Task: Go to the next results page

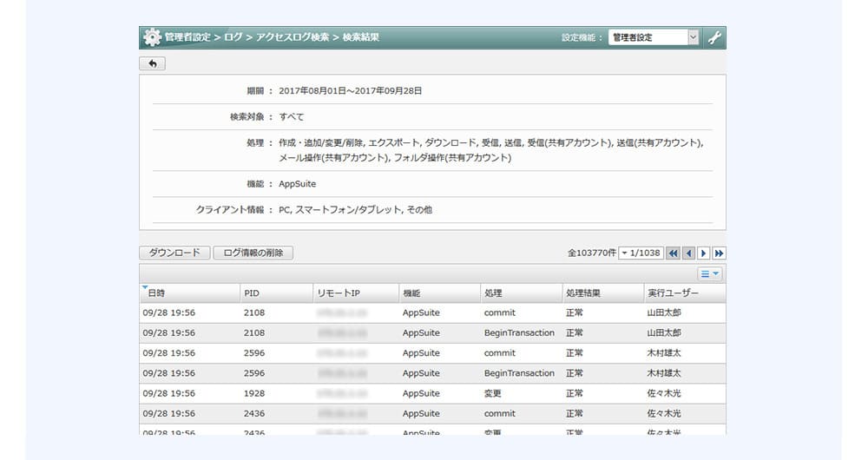Action: pyautogui.click(x=704, y=253)
